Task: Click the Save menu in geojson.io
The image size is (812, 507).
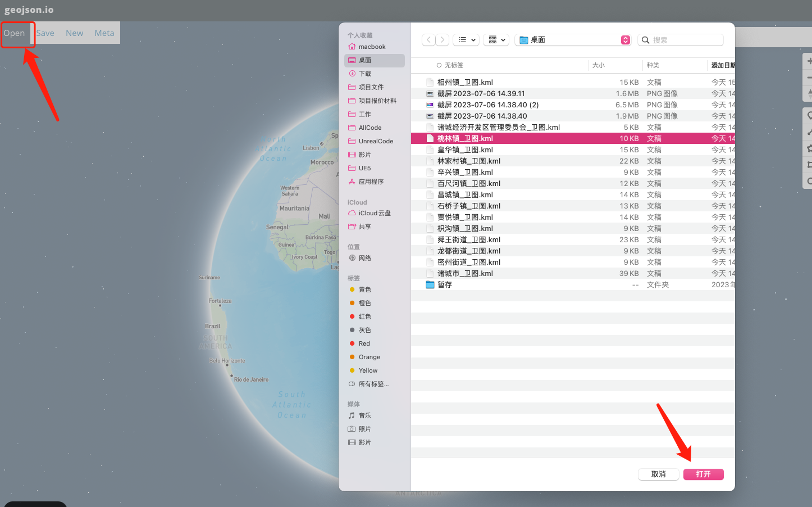Action: (45, 33)
